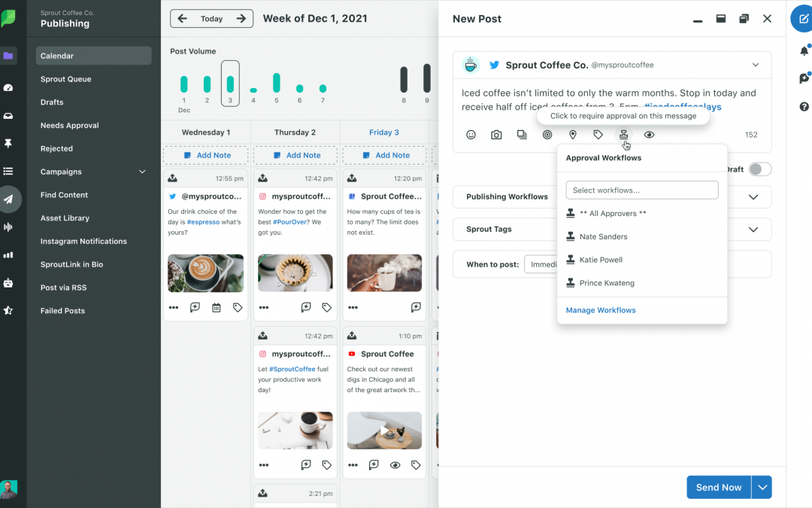Preview the post with the eye icon
The image size is (812, 508).
649,135
